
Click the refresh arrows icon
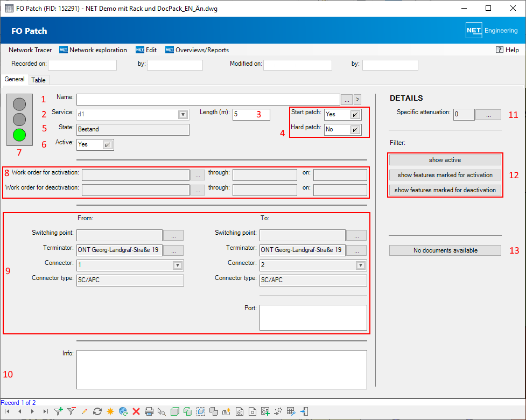coord(97,411)
